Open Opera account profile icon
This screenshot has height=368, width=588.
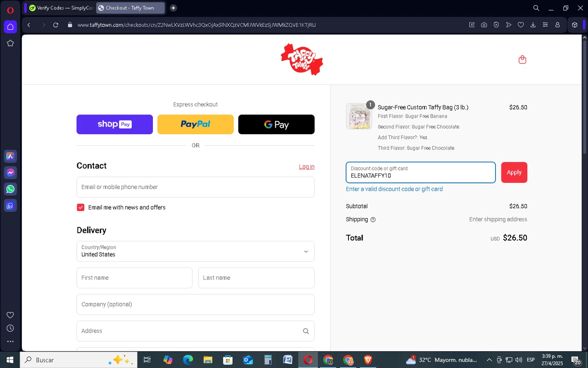click(x=557, y=25)
